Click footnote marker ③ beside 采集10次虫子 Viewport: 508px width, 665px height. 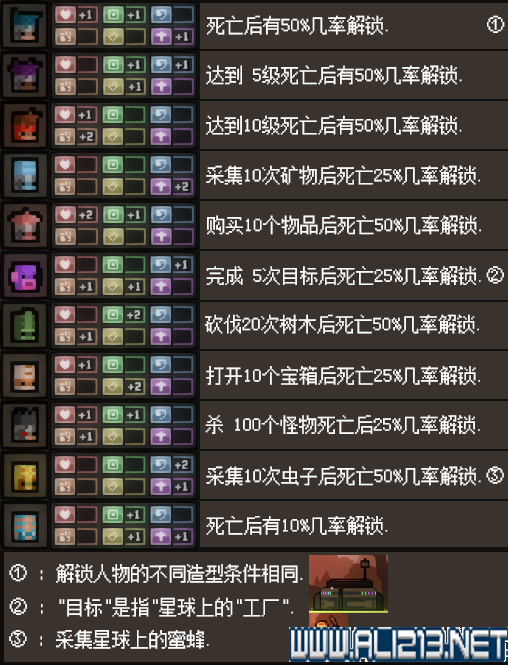pos(495,475)
